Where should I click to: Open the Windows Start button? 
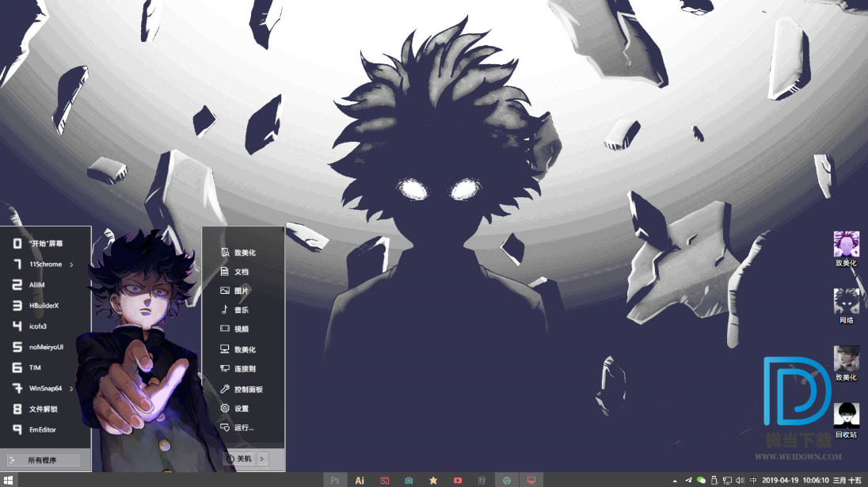pos(8,480)
